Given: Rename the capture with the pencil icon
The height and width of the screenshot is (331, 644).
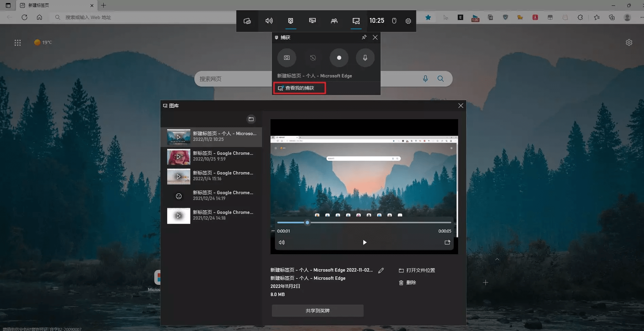Looking at the screenshot, I should 381,271.
